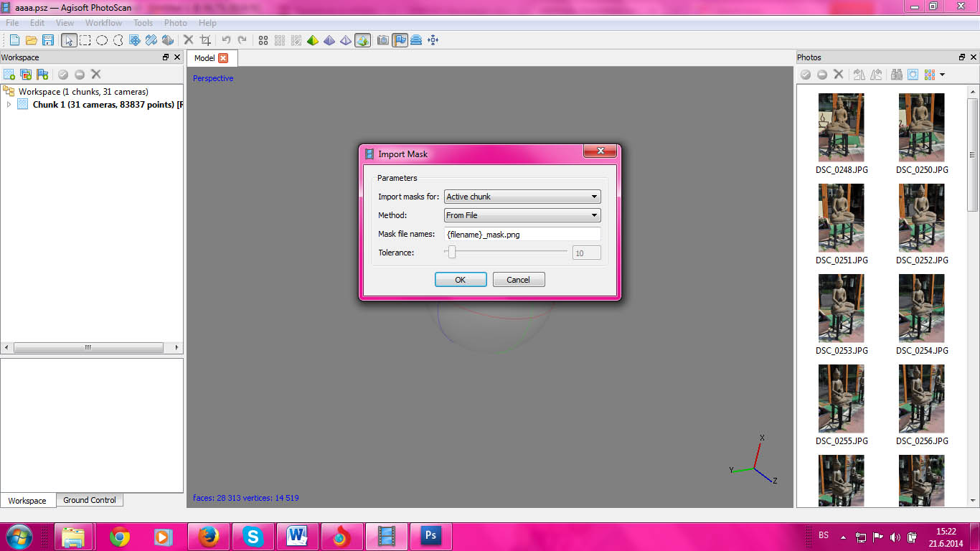Switch to Point Cloud view mode

[263, 40]
